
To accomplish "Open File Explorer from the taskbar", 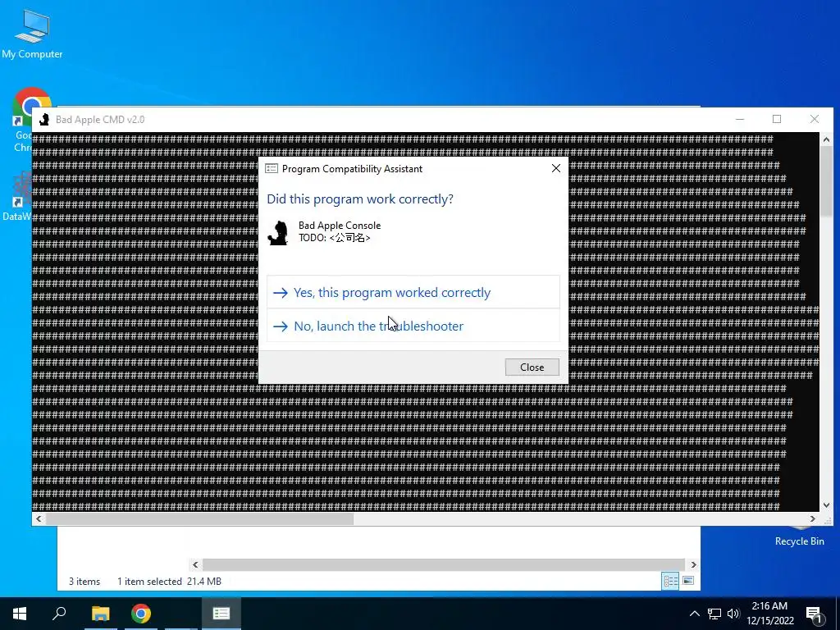I will 101,614.
